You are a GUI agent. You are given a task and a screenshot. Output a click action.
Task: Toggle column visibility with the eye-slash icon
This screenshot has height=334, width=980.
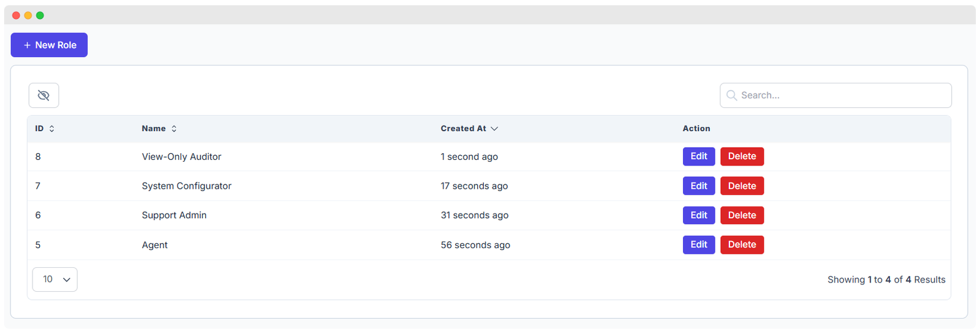pos(43,96)
